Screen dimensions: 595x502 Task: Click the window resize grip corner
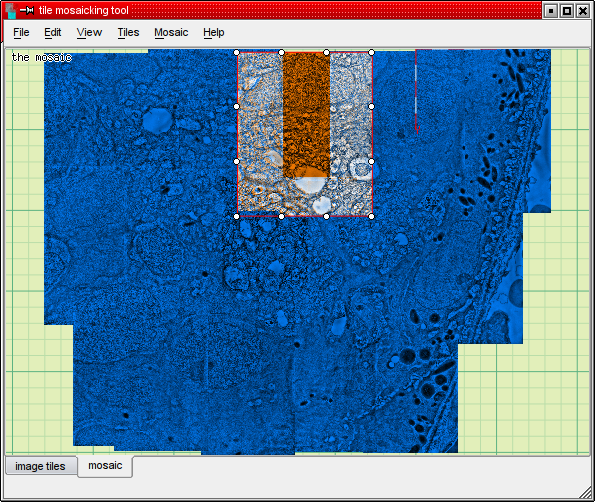tap(586, 493)
